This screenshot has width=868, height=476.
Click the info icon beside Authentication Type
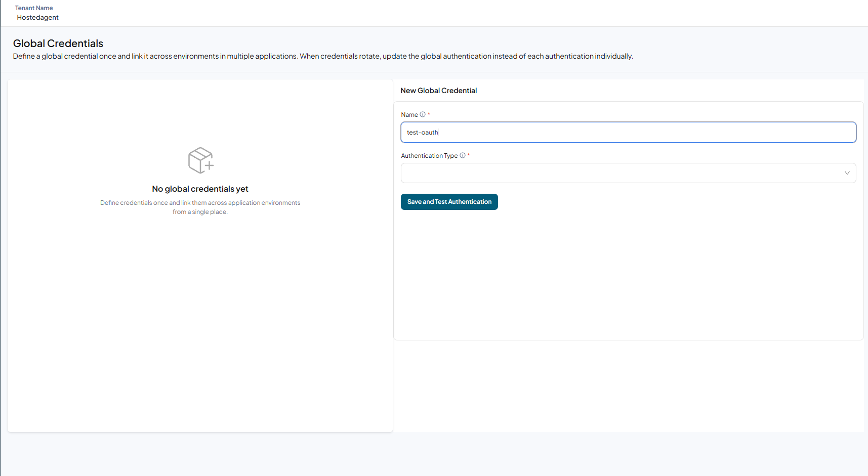click(x=463, y=155)
